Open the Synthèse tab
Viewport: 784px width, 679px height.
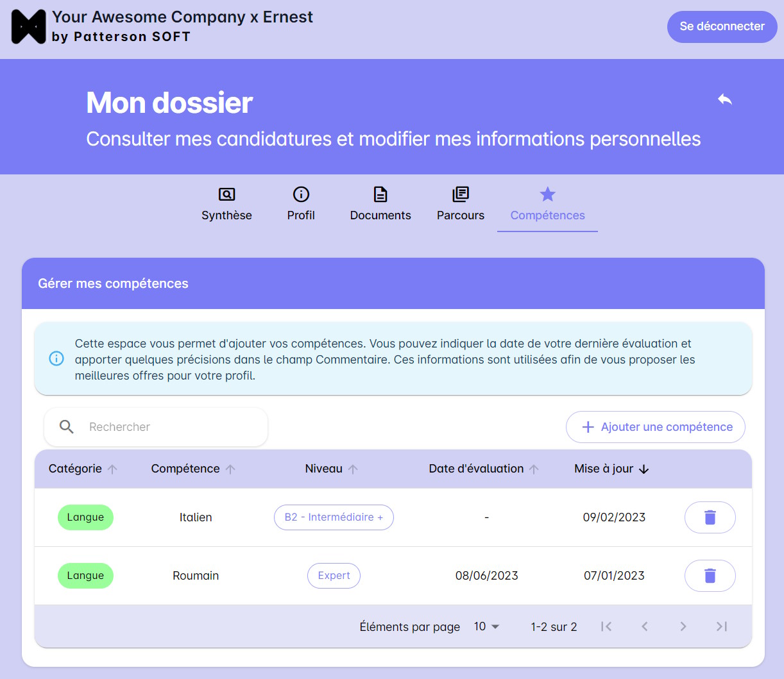pos(226,204)
